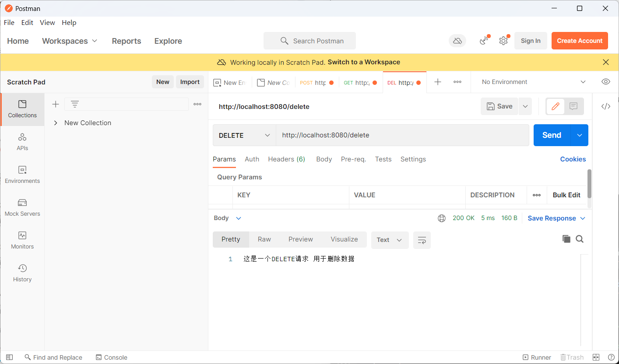Click the plus icon to create a collection
The width and height of the screenshot is (619, 364).
56,104
